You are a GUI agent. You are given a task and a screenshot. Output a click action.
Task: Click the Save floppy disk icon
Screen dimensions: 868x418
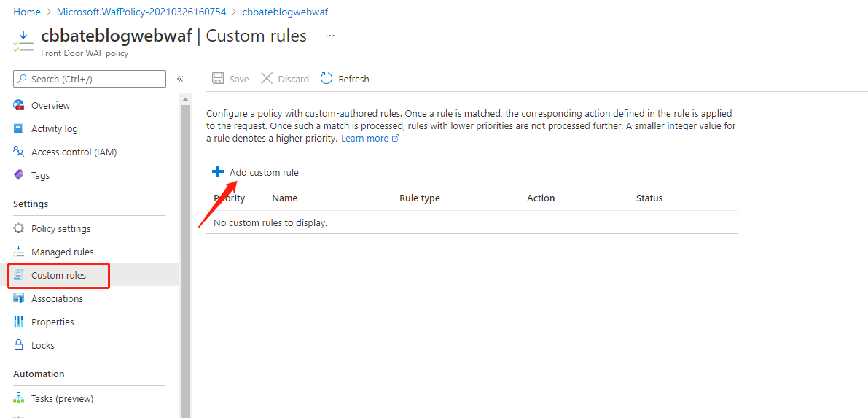218,79
